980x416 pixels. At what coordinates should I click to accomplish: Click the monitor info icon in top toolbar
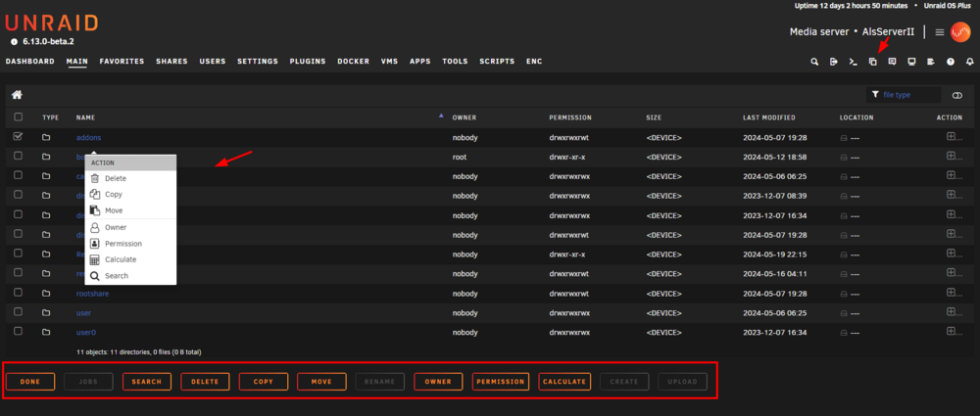coord(911,62)
